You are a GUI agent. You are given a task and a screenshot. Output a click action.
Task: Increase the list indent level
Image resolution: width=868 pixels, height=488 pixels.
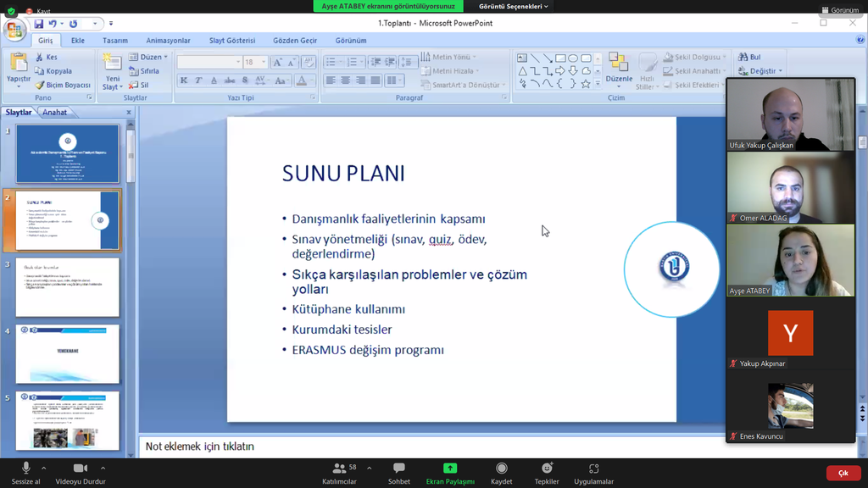click(390, 62)
